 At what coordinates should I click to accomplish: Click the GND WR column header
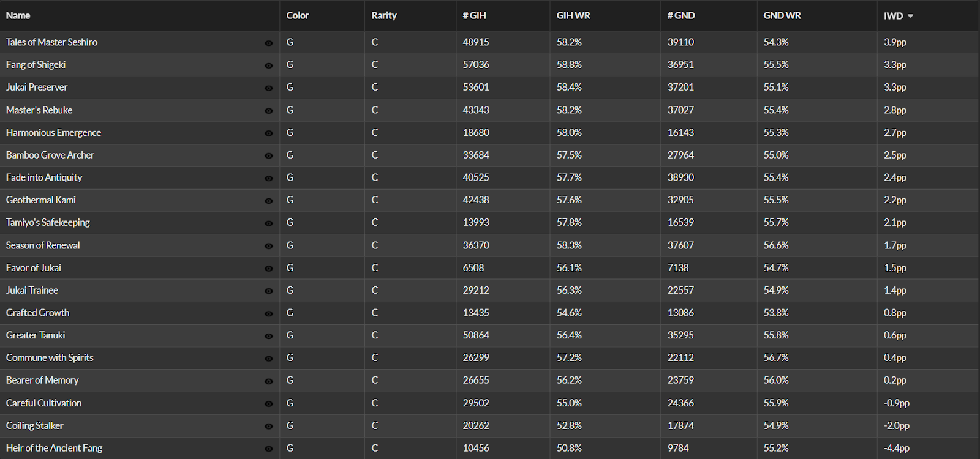click(782, 16)
